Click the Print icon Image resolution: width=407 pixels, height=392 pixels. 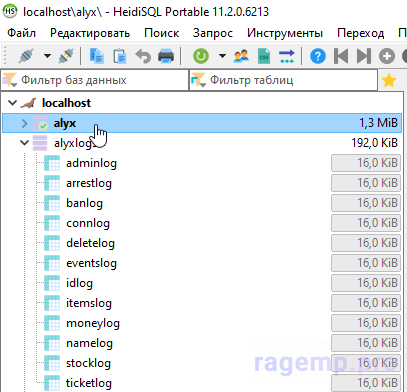166,56
